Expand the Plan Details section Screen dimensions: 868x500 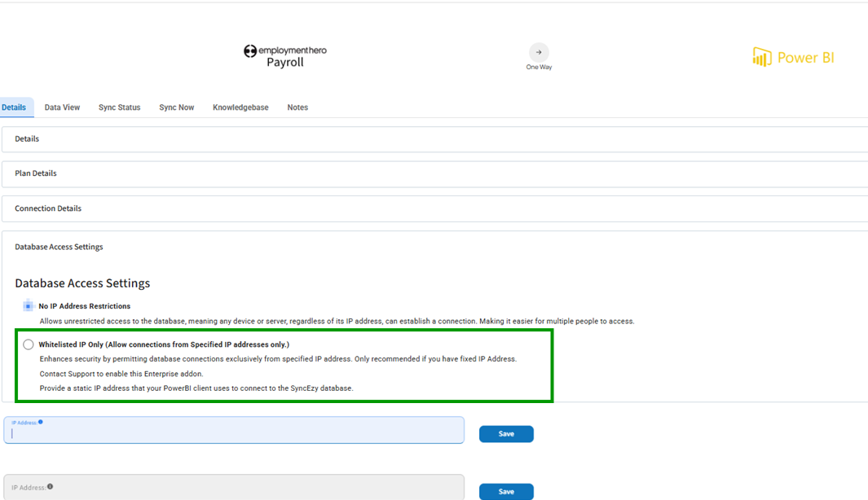coord(434,173)
